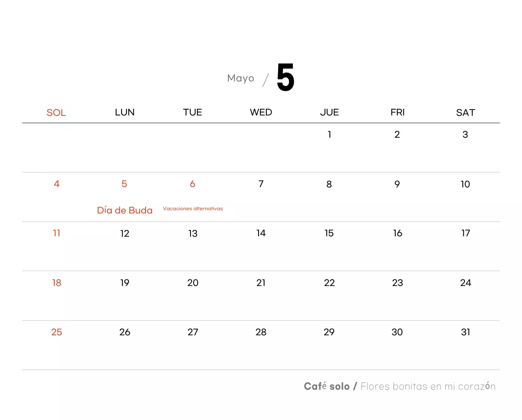
Task: Click the date 5 labeled Día de Buda
Action: 124,184
